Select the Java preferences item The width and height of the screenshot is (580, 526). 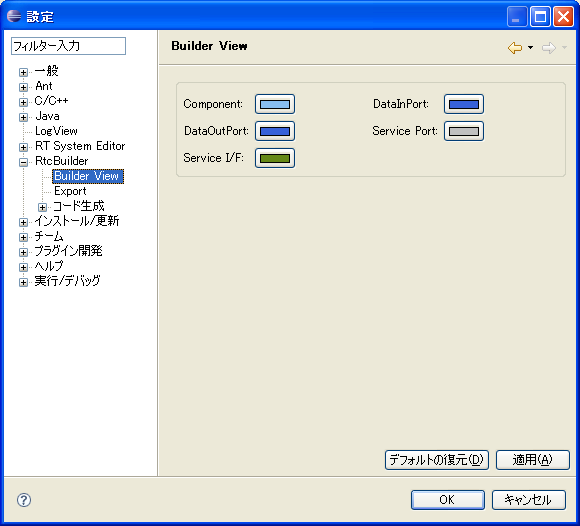[47, 116]
